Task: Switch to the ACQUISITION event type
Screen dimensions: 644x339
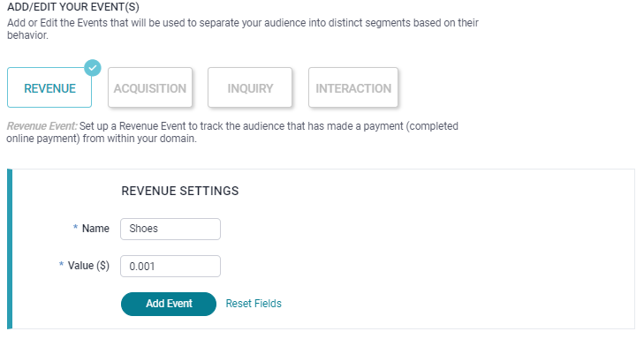Action: (x=150, y=87)
